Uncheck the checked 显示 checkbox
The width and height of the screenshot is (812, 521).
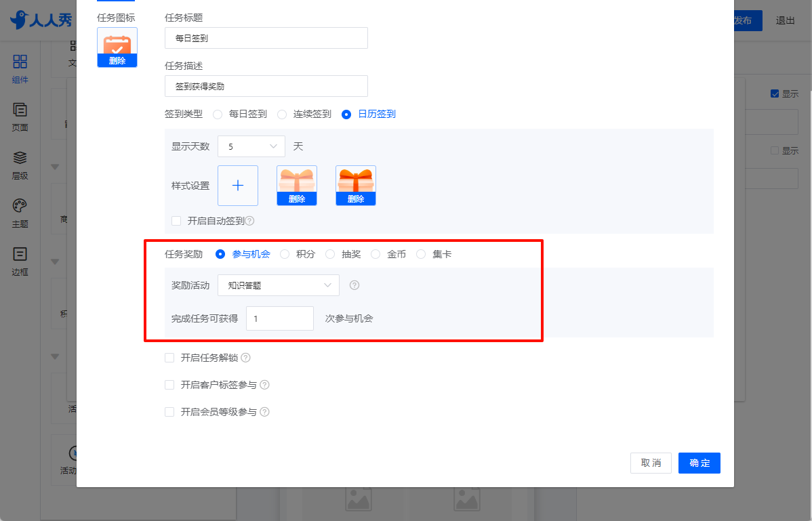[775, 93]
